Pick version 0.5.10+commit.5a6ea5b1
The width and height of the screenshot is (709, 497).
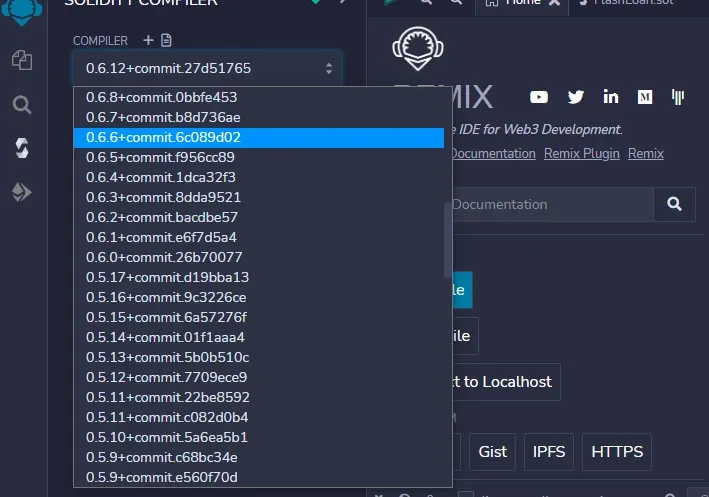click(259, 437)
